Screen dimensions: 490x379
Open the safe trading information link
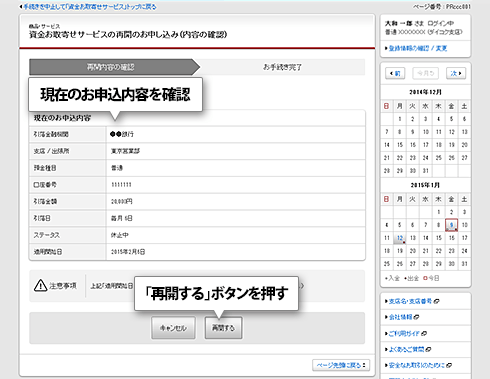click(417, 365)
